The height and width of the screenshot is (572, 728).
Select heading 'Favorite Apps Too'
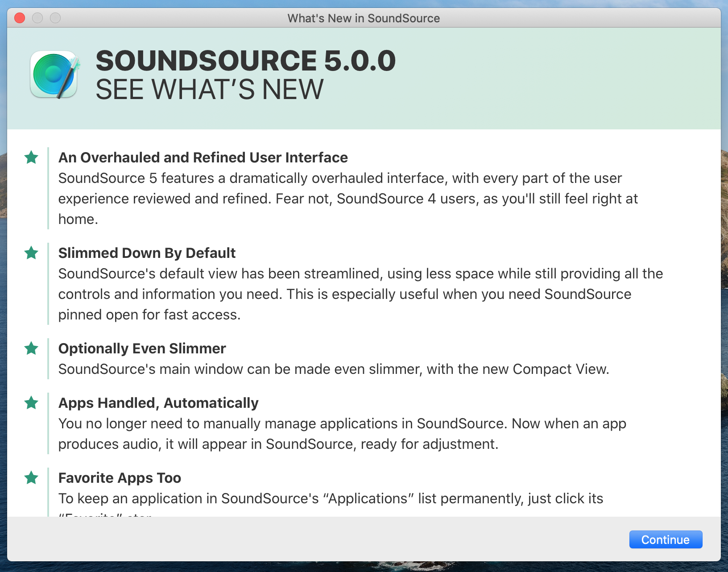(x=120, y=478)
